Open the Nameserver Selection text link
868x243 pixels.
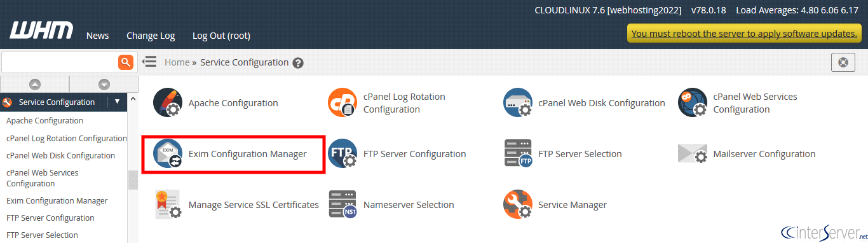click(409, 205)
